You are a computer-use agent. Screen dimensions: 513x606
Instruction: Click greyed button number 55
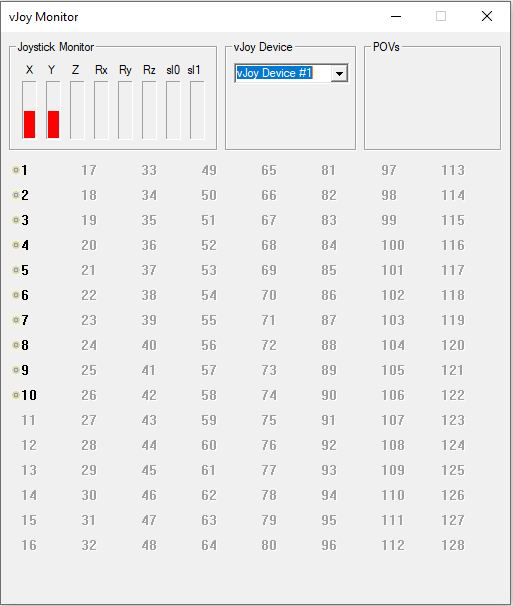click(209, 320)
